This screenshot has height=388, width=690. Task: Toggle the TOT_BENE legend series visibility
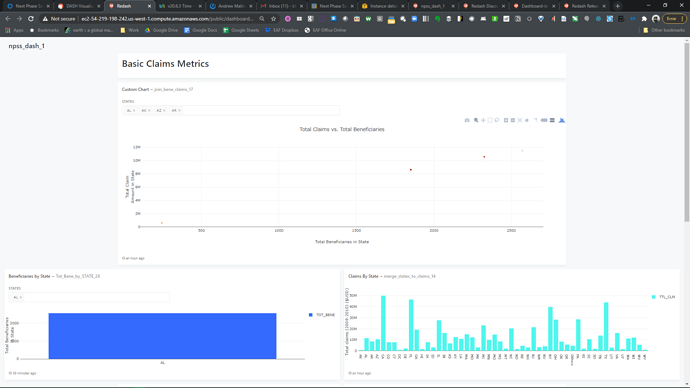pyautogui.click(x=322, y=315)
